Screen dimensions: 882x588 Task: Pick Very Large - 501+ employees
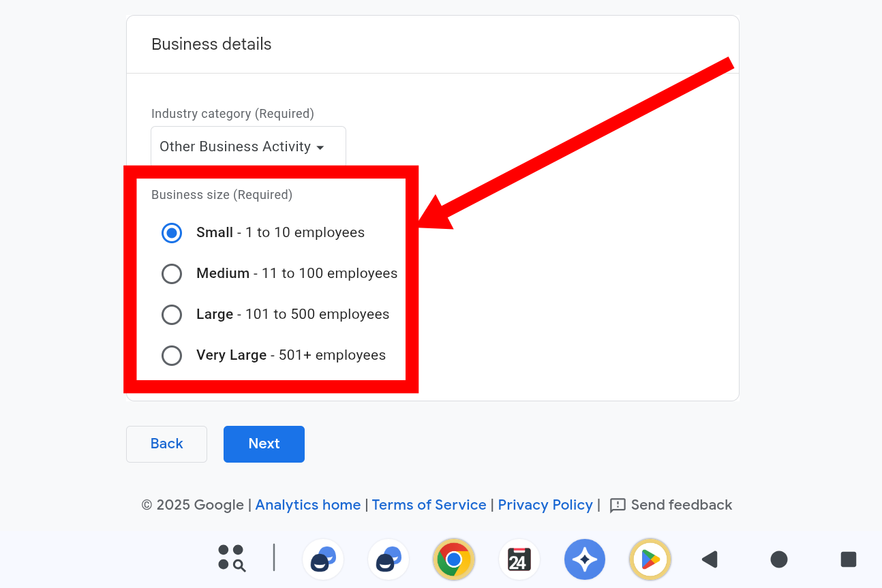coord(172,356)
